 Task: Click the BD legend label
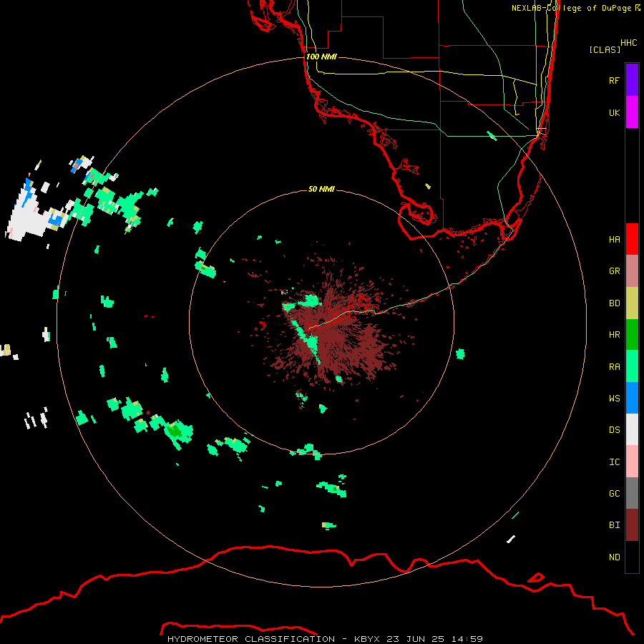614,303
